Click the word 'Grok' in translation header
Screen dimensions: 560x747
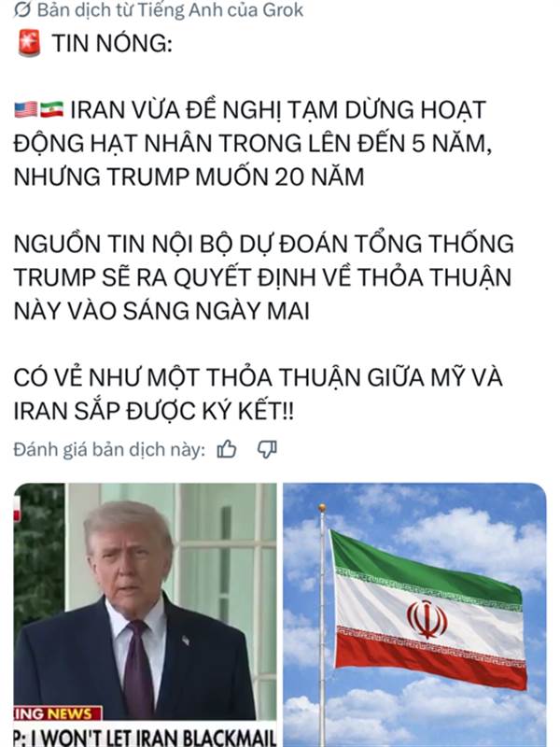click(x=283, y=9)
